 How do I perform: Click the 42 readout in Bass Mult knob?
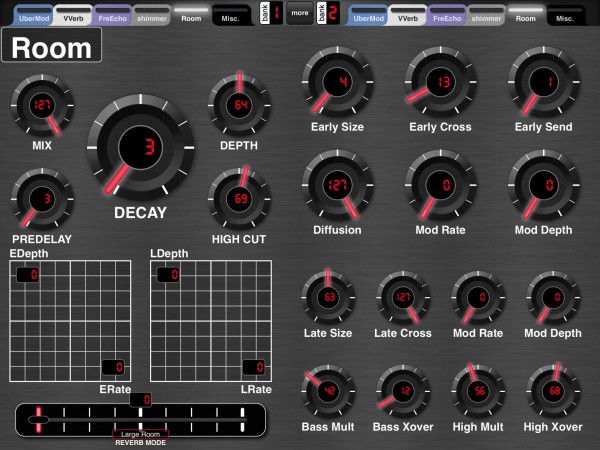[328, 391]
